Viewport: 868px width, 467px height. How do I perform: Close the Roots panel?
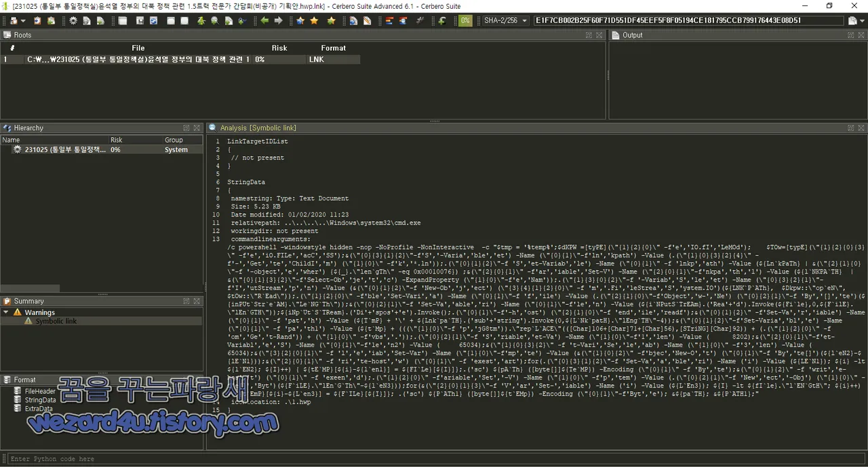pos(599,35)
